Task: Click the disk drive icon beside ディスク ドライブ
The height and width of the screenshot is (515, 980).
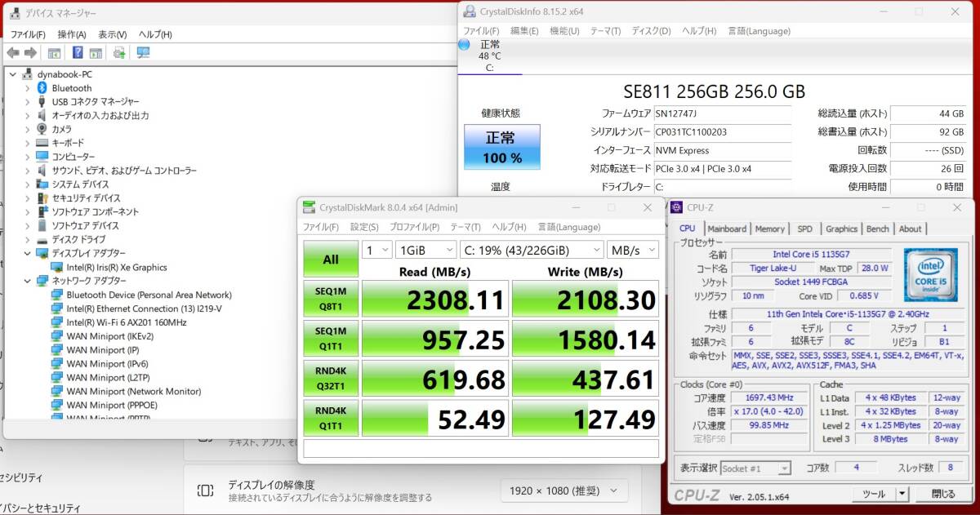Action: pyautogui.click(x=42, y=239)
